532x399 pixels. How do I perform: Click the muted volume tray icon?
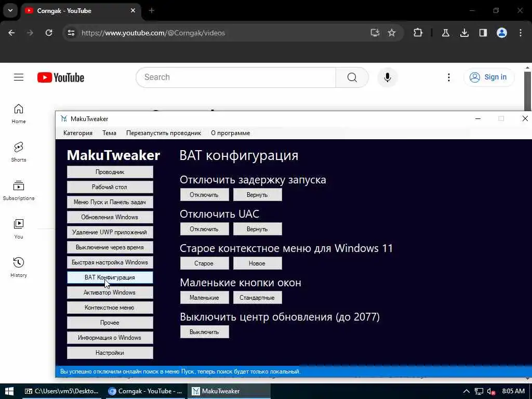click(x=491, y=392)
